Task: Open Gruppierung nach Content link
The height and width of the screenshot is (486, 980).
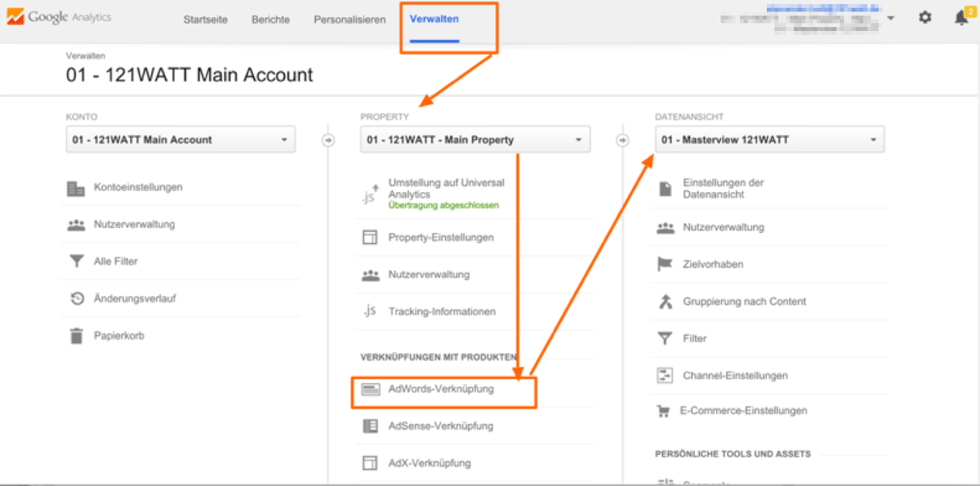Action: click(745, 302)
